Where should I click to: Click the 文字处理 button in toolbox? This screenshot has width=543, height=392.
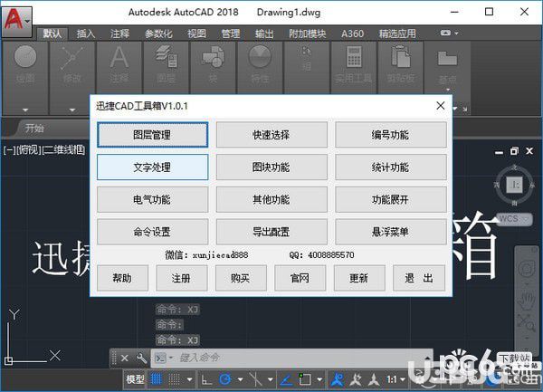coord(152,167)
